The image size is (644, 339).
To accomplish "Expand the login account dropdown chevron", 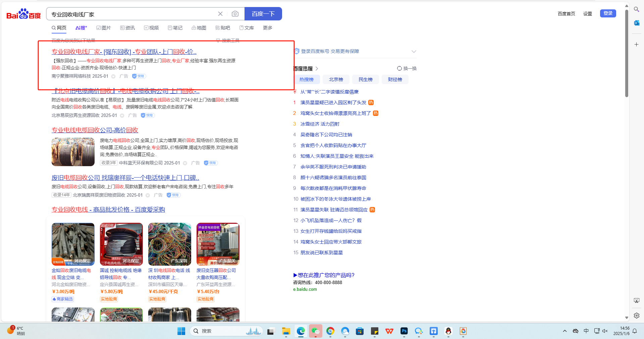I will 414,51.
